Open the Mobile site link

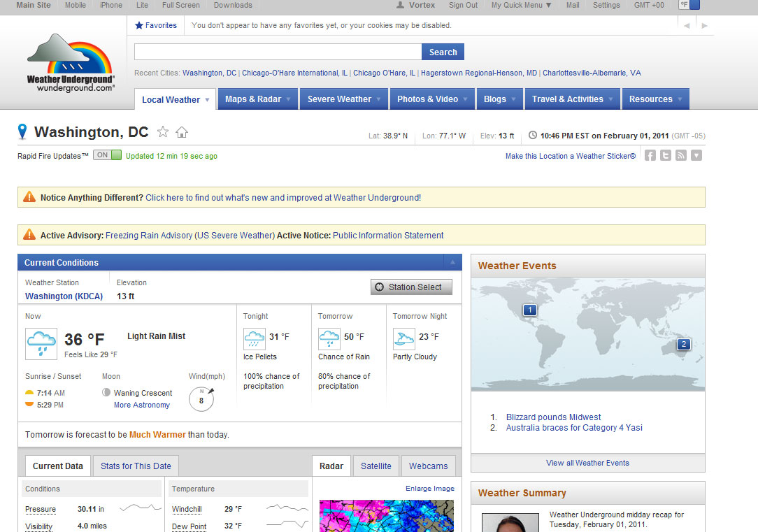point(76,5)
